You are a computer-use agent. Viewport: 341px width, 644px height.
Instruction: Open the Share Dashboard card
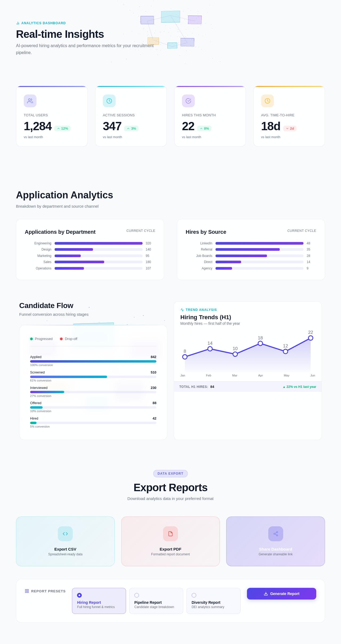pos(276,541)
